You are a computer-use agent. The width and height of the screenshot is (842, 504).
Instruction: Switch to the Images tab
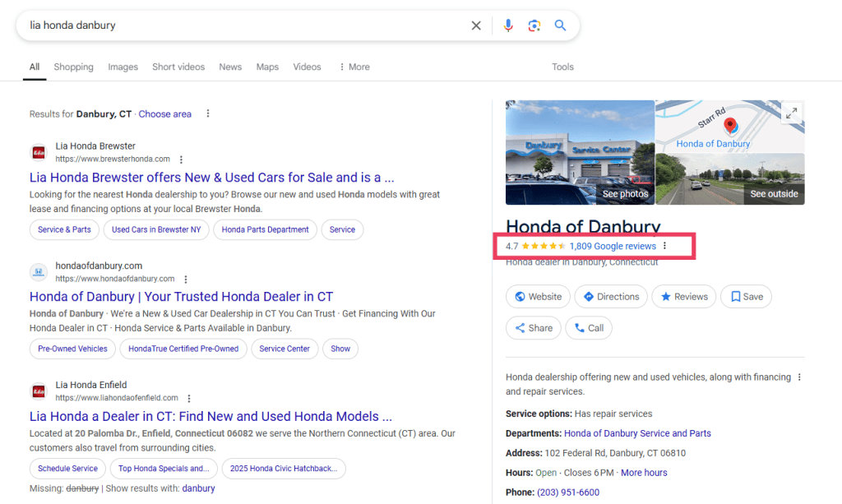click(x=123, y=67)
